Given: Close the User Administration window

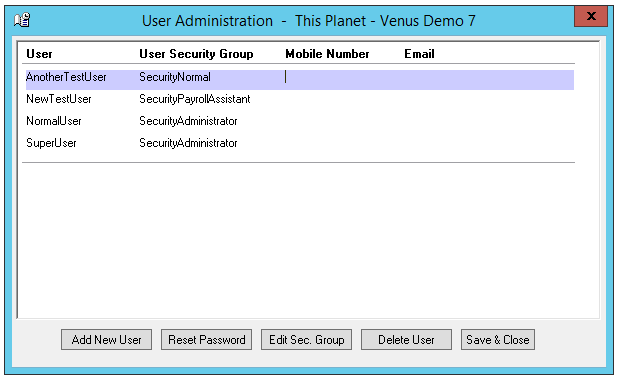Looking at the screenshot, I should point(591,16).
